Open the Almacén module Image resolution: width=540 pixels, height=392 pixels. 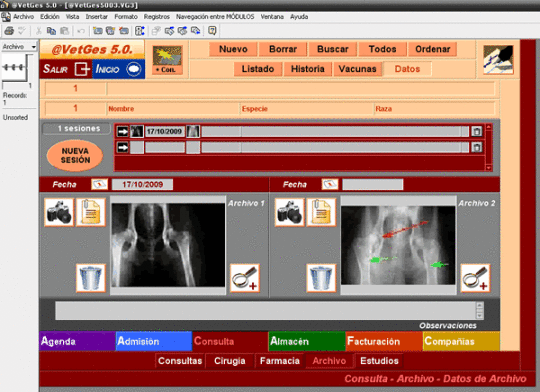307,341
